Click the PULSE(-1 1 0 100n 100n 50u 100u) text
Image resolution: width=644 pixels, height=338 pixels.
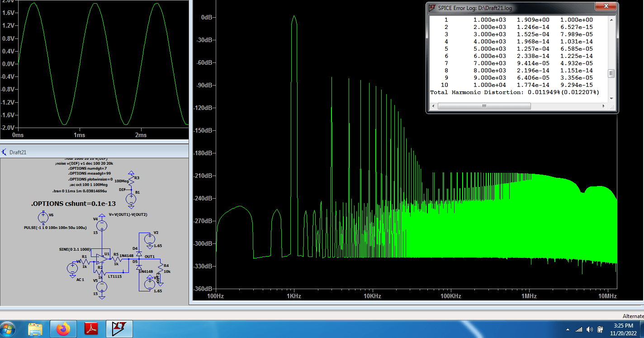click(55, 228)
